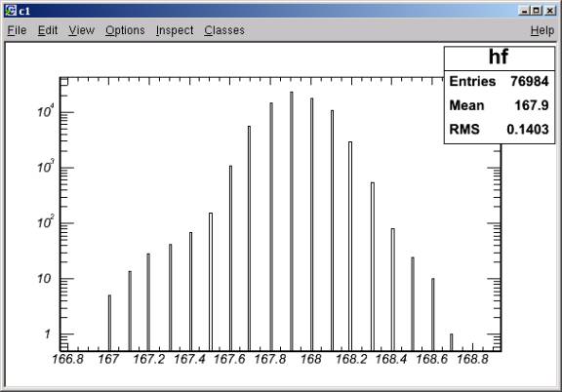
Task: Click the ROOT icon in title bar
Action: click(11, 11)
